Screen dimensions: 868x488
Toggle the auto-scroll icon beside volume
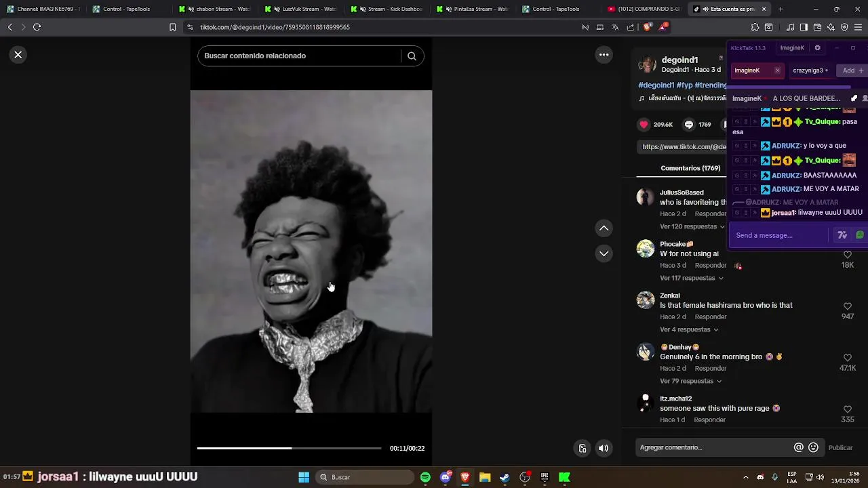583,448
